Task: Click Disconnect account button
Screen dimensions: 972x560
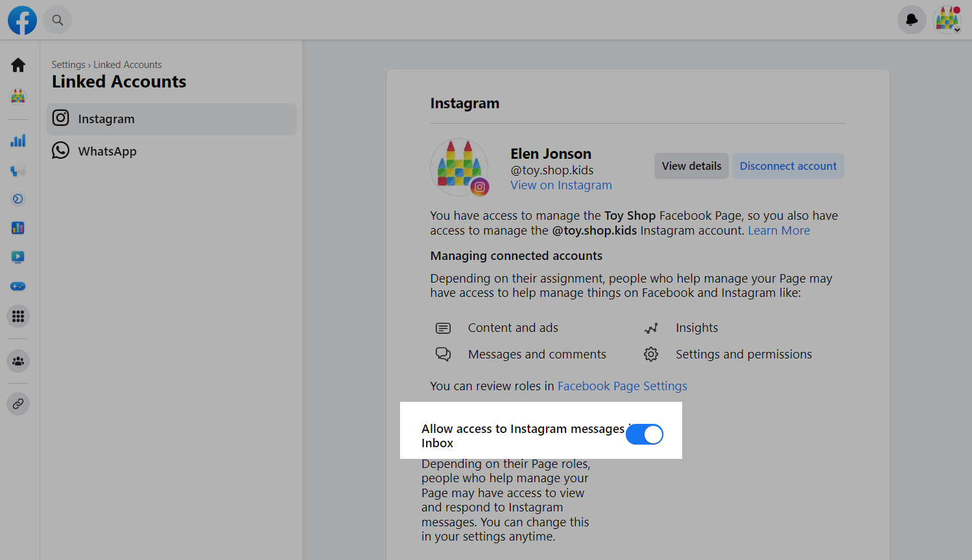Action: (x=788, y=166)
